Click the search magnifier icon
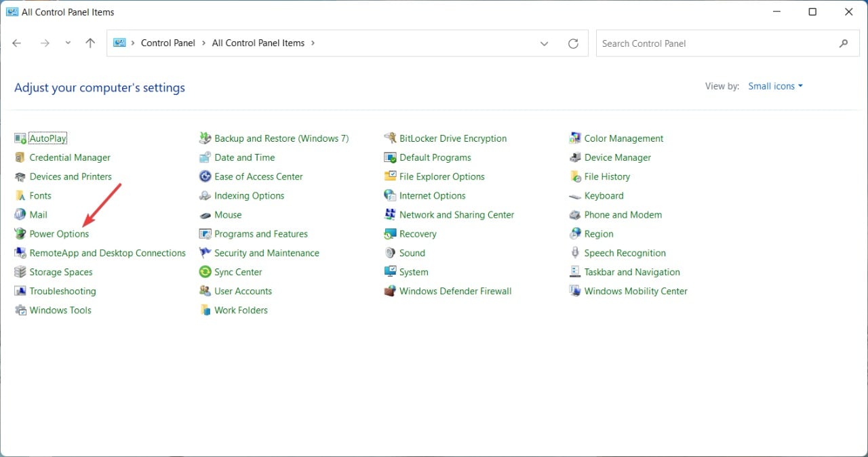This screenshot has width=868, height=457. (x=844, y=43)
